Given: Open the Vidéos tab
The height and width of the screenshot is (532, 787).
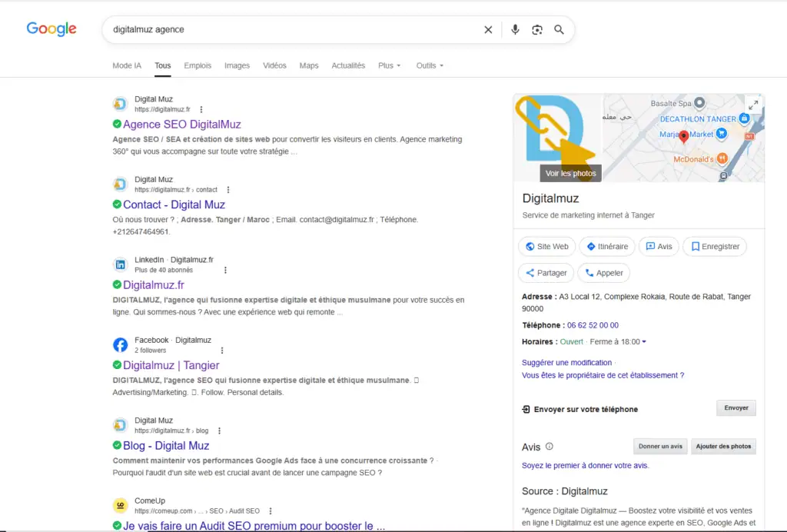Looking at the screenshot, I should pos(274,65).
